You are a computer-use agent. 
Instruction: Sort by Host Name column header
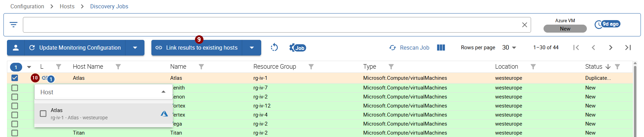(88, 67)
